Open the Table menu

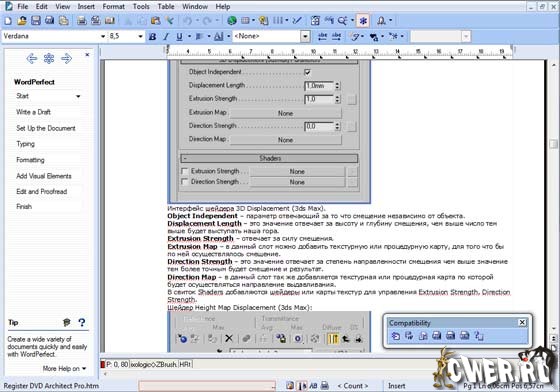166,7
